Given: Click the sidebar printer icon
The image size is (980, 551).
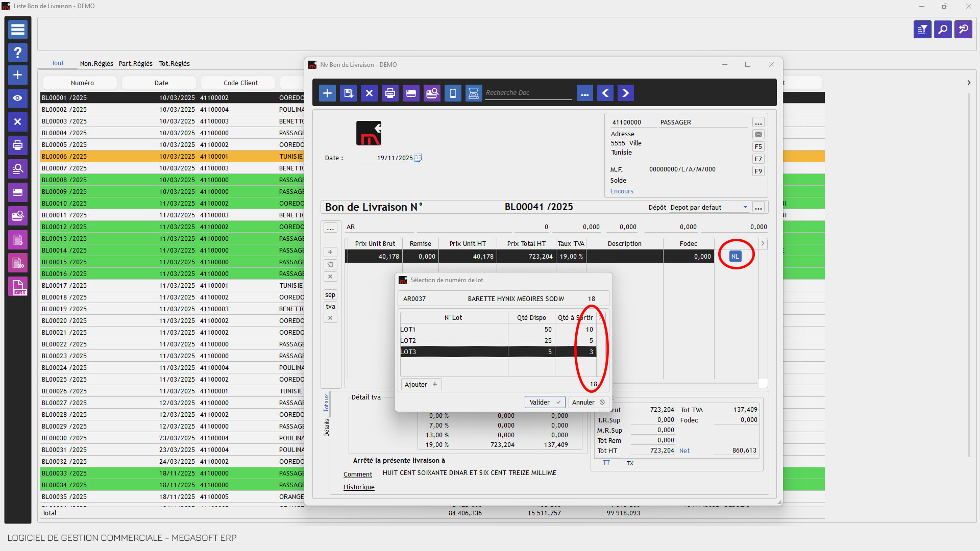Looking at the screenshot, I should (17, 145).
